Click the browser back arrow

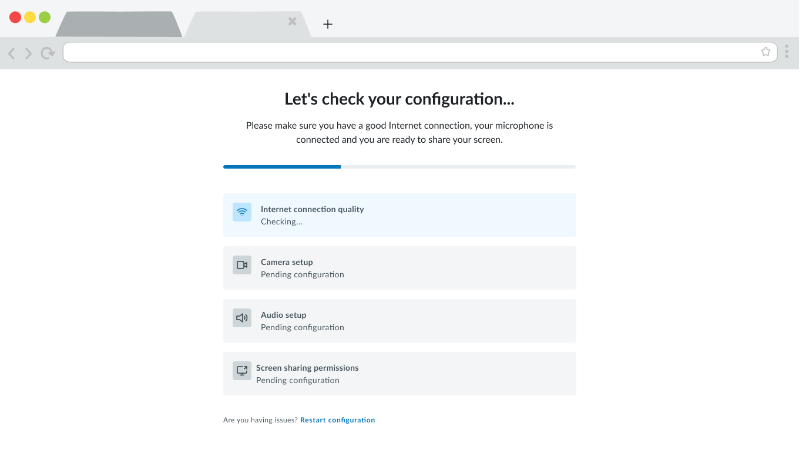click(x=12, y=53)
